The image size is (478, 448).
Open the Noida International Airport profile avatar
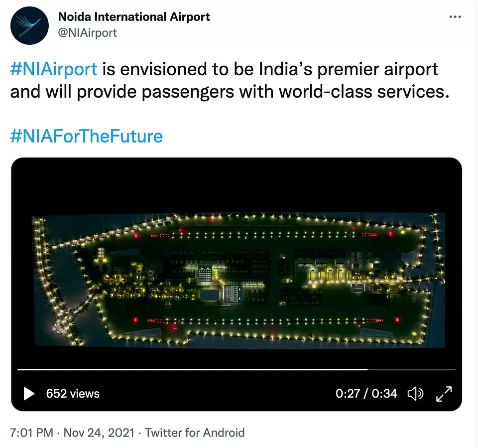(x=29, y=25)
